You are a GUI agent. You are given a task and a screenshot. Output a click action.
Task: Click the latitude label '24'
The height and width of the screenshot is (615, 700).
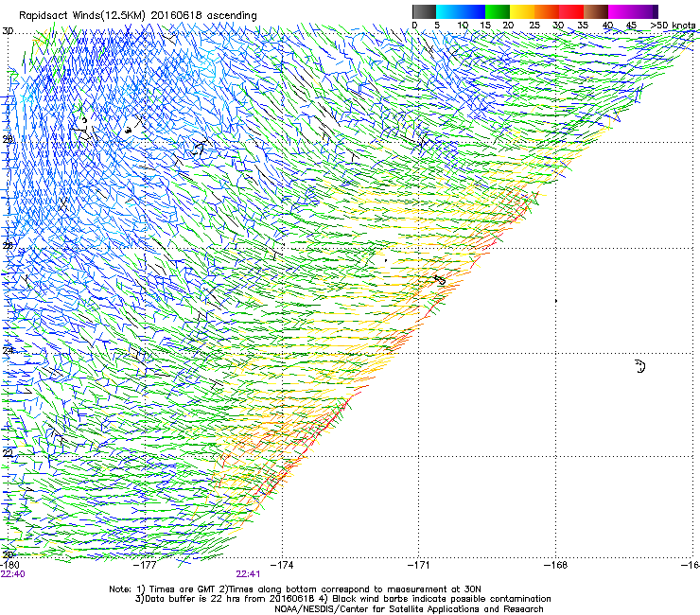pyautogui.click(x=8, y=351)
